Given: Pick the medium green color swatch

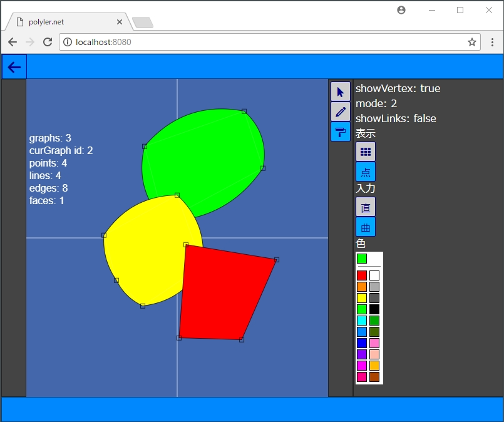Looking at the screenshot, I should pyautogui.click(x=374, y=321).
